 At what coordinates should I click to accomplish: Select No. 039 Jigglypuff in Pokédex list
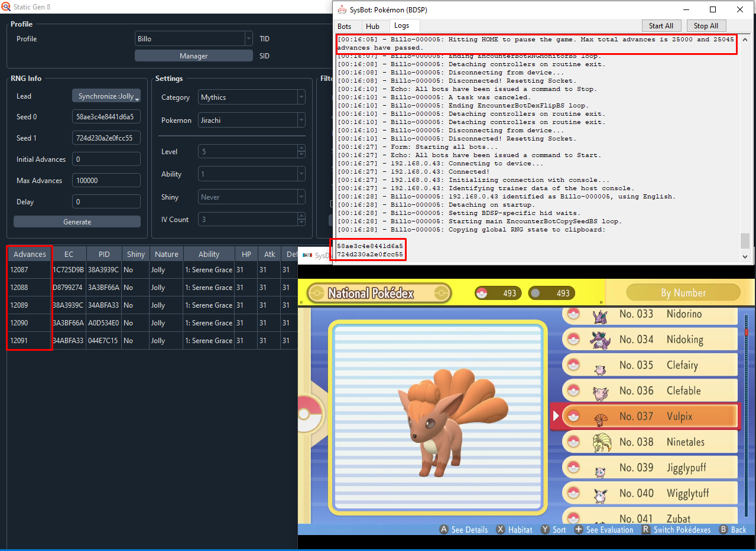point(650,468)
